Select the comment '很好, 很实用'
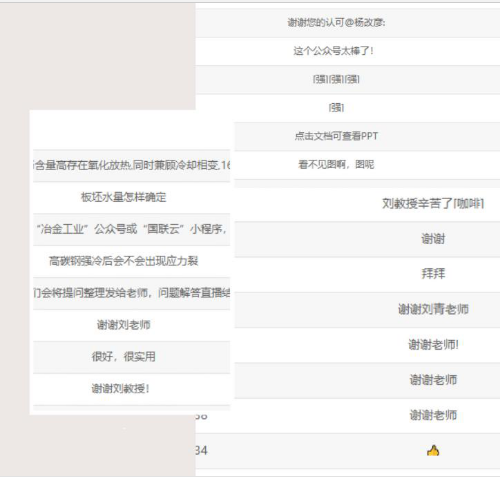The width and height of the screenshot is (500, 480). 123,357
